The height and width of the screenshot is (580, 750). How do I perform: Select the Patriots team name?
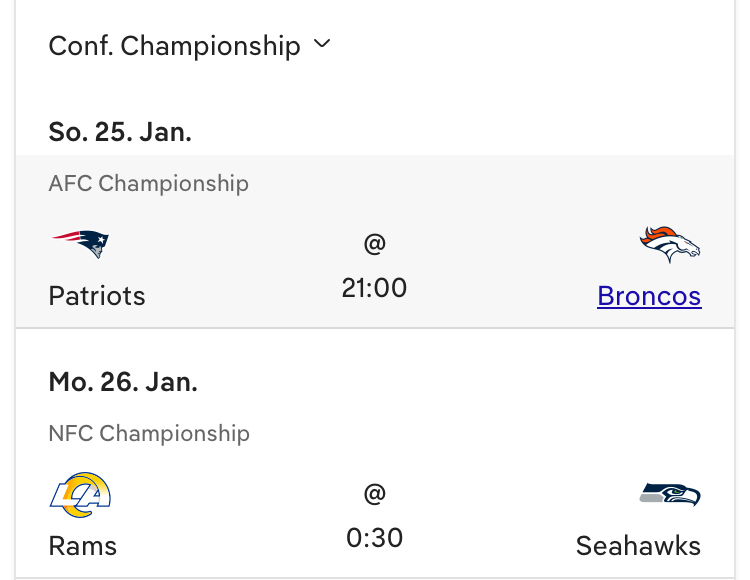click(97, 296)
